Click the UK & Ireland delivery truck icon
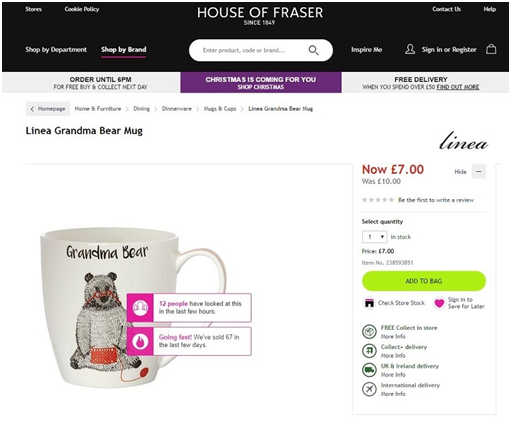 (x=369, y=370)
